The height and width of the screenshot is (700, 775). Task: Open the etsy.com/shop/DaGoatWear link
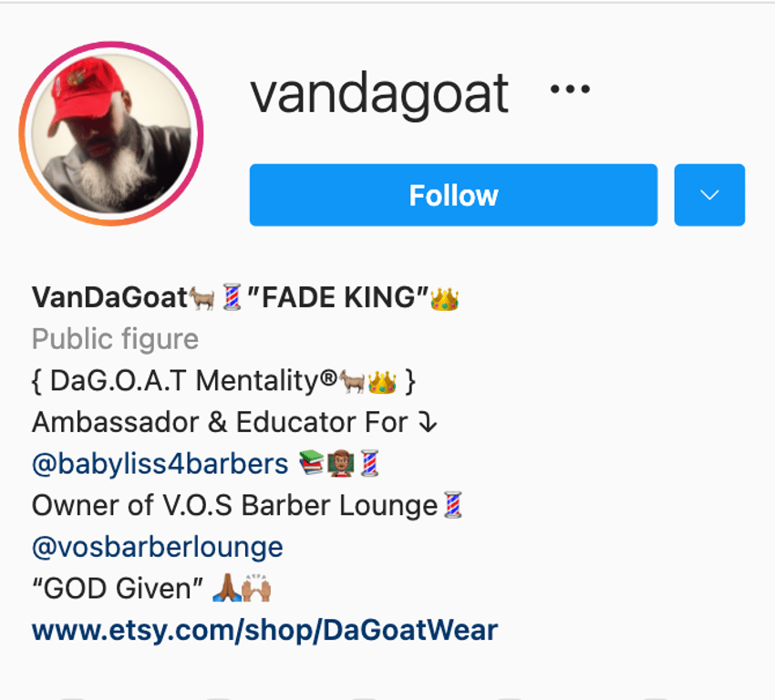(265, 631)
